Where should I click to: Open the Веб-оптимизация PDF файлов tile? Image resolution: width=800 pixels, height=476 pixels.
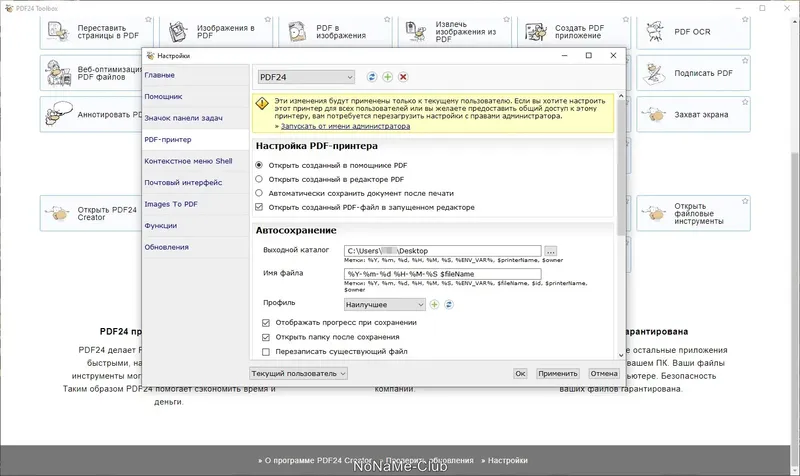[x=91, y=73]
